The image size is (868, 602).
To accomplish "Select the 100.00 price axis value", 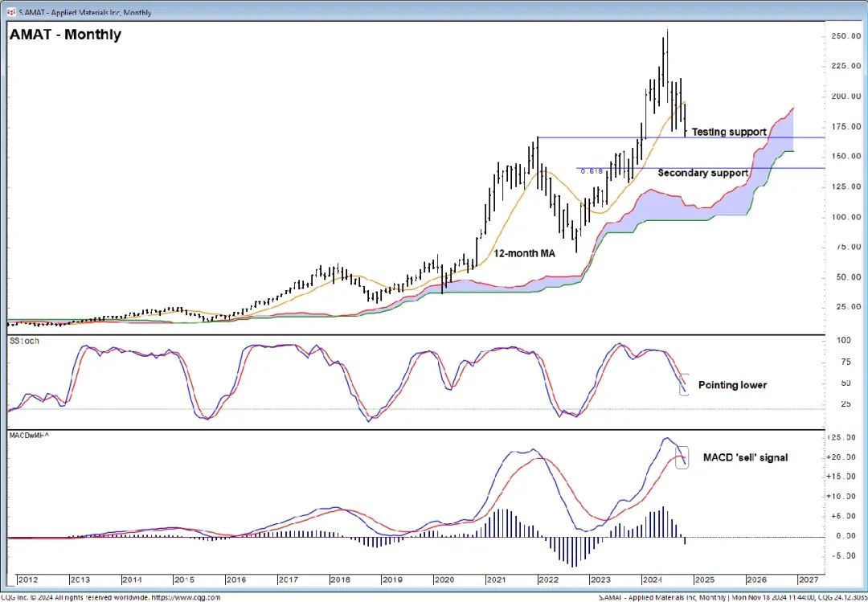I will click(x=845, y=217).
